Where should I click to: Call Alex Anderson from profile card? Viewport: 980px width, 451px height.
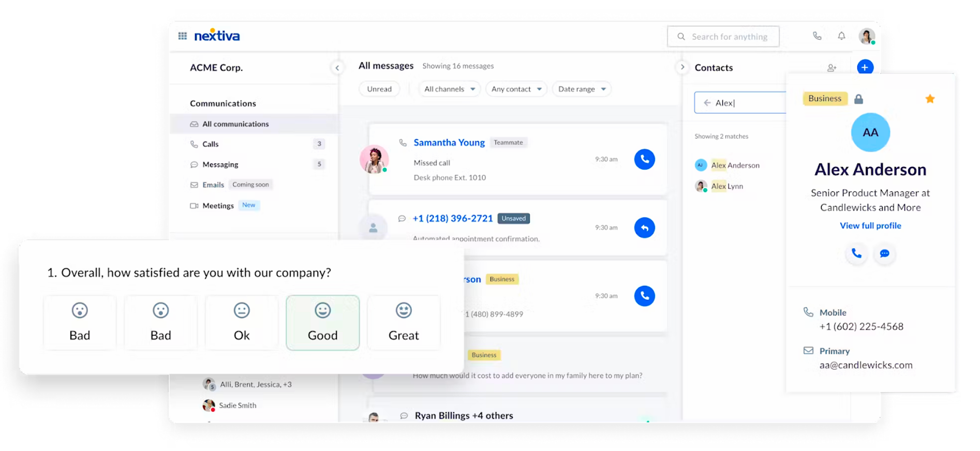[856, 253]
